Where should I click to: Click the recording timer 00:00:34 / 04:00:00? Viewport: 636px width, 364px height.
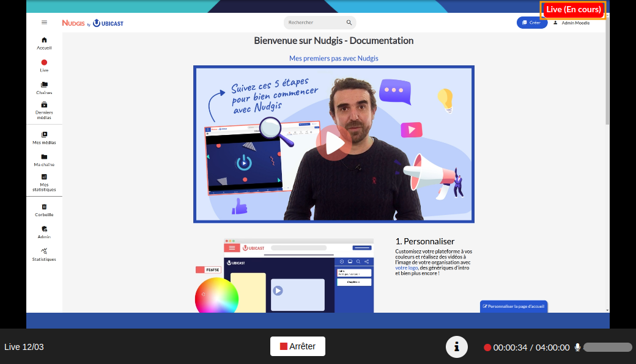click(x=531, y=348)
